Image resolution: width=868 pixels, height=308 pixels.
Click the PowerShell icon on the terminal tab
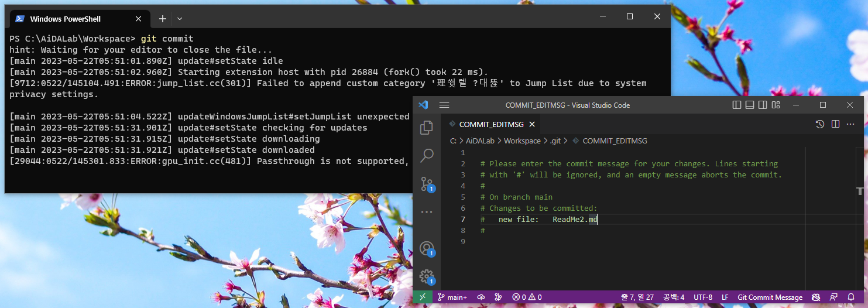[20, 19]
